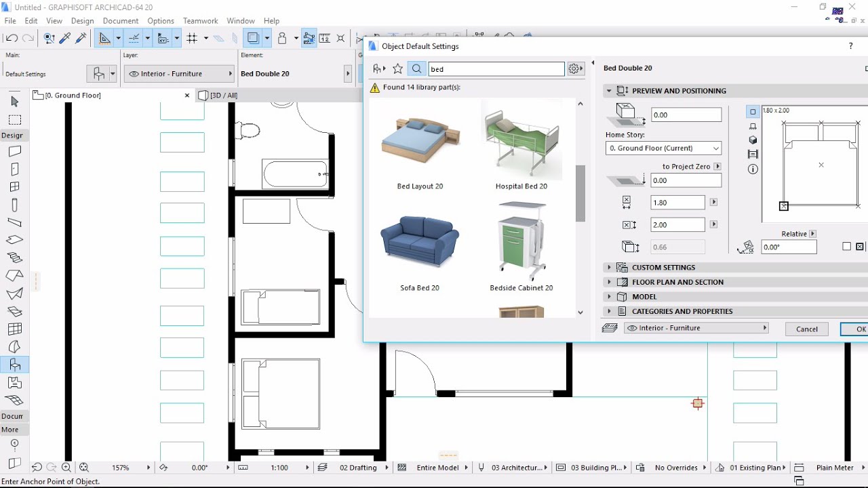Open library search settings gear

point(575,69)
